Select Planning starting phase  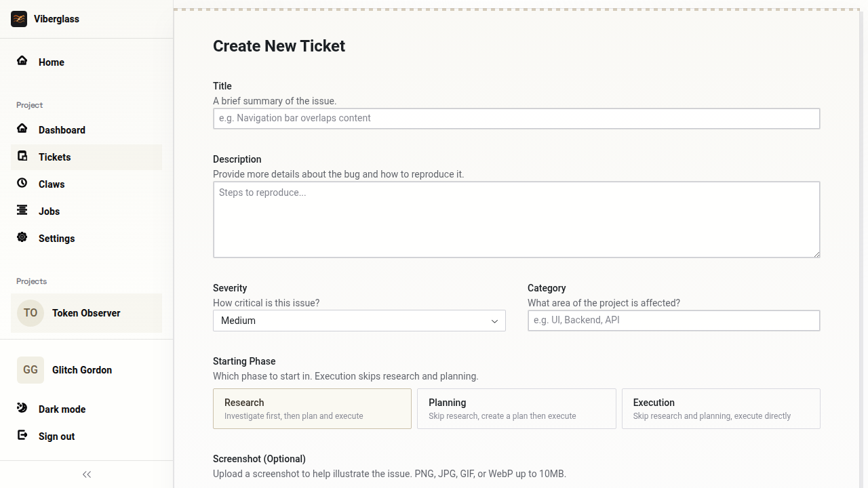(516, 409)
